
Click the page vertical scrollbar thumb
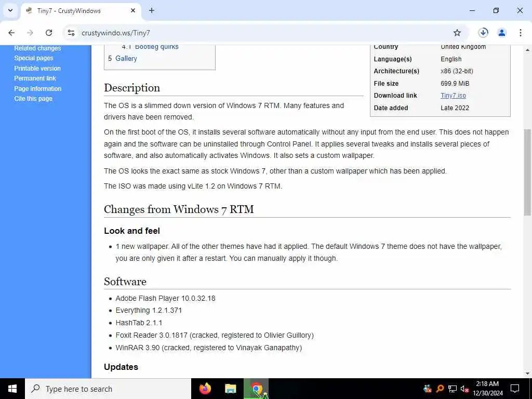(x=527, y=172)
